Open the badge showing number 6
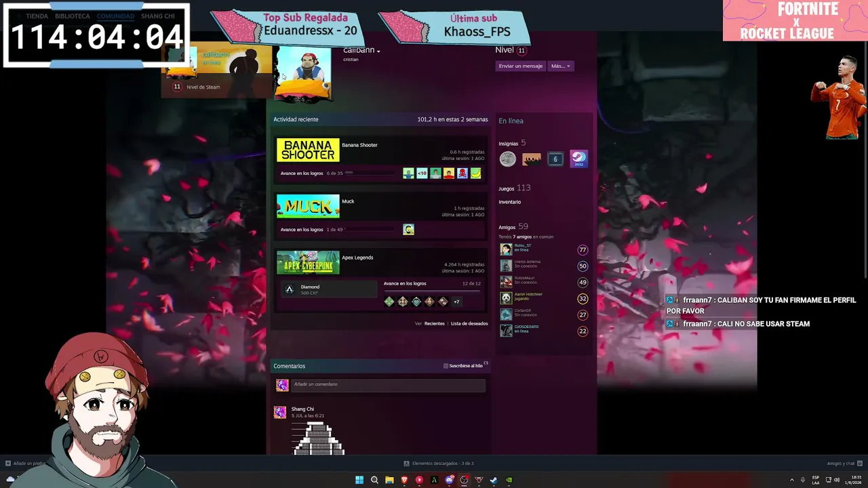 click(x=555, y=159)
